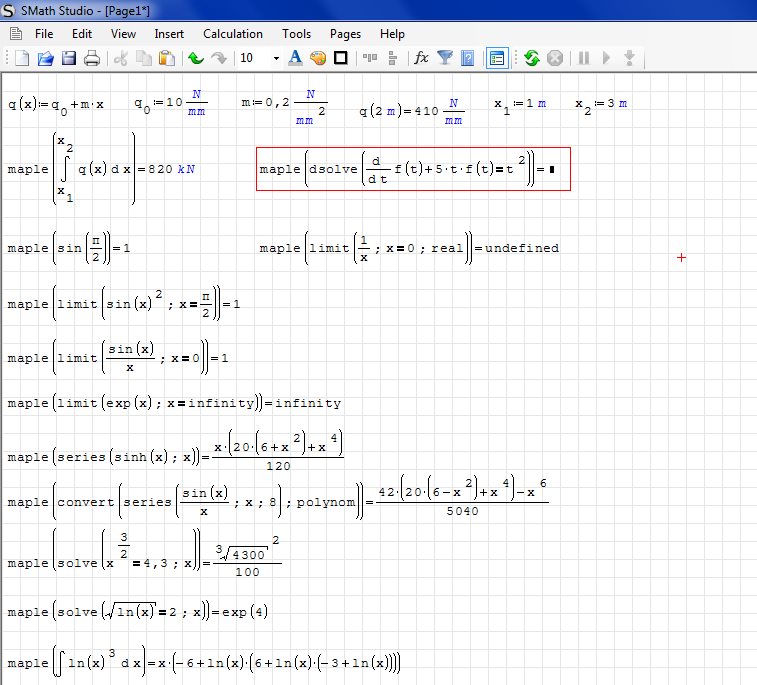The image size is (757, 685).
Task: Save the worksheet using the floppy icon
Action: pos(68,58)
